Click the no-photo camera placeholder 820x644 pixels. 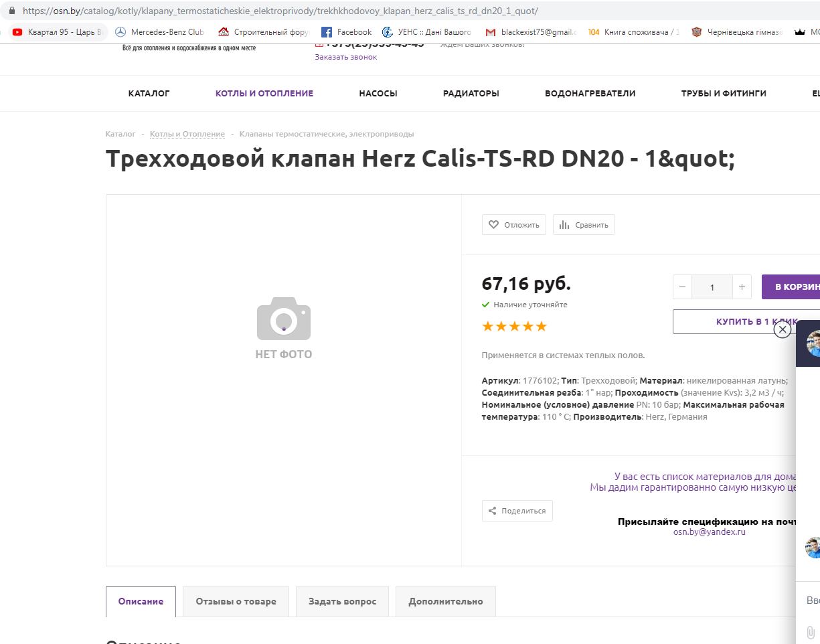[x=284, y=328]
